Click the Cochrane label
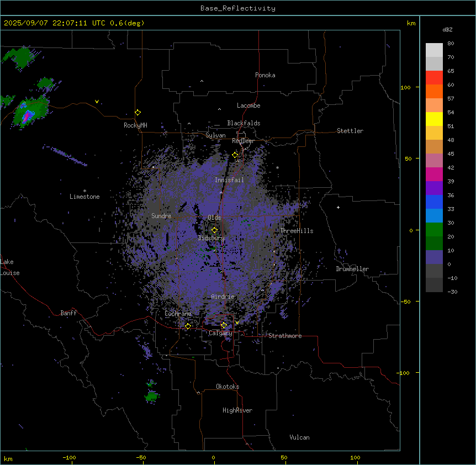The image size is (476, 465). click(x=178, y=314)
